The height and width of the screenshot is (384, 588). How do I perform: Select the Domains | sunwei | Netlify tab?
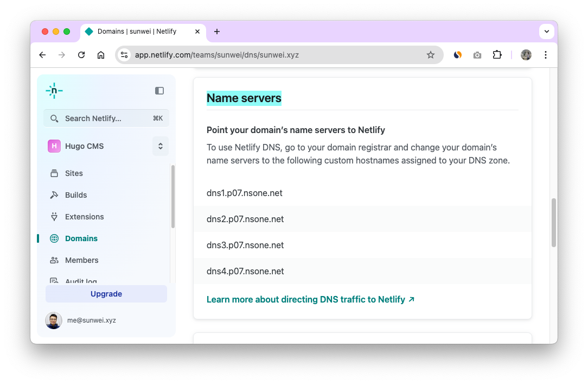(143, 32)
